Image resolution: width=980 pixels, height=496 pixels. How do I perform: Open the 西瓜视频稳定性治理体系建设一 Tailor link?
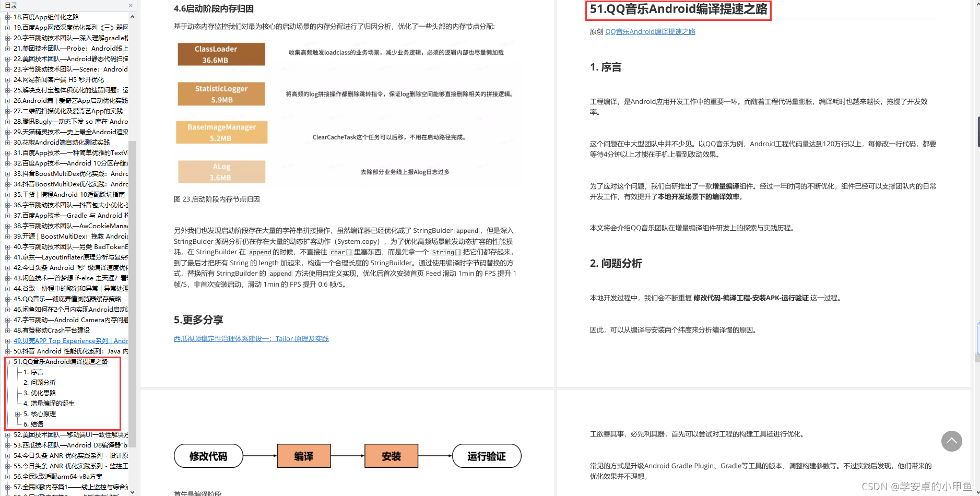coord(251,339)
